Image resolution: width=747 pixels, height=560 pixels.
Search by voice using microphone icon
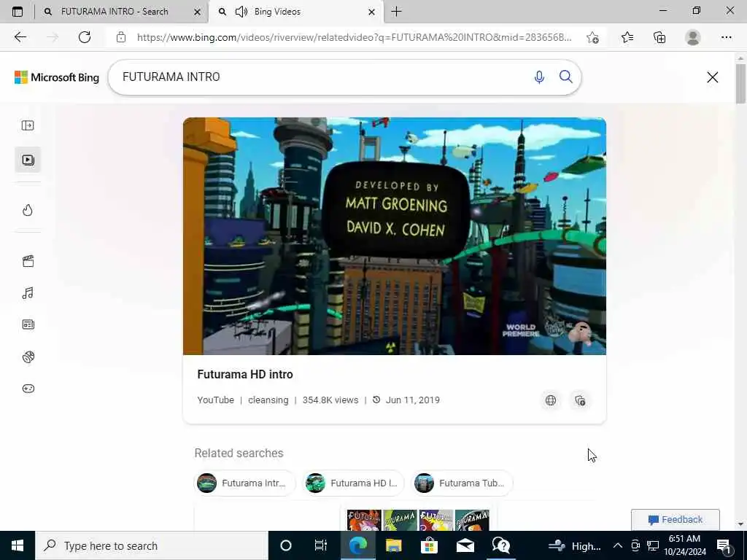(x=539, y=77)
